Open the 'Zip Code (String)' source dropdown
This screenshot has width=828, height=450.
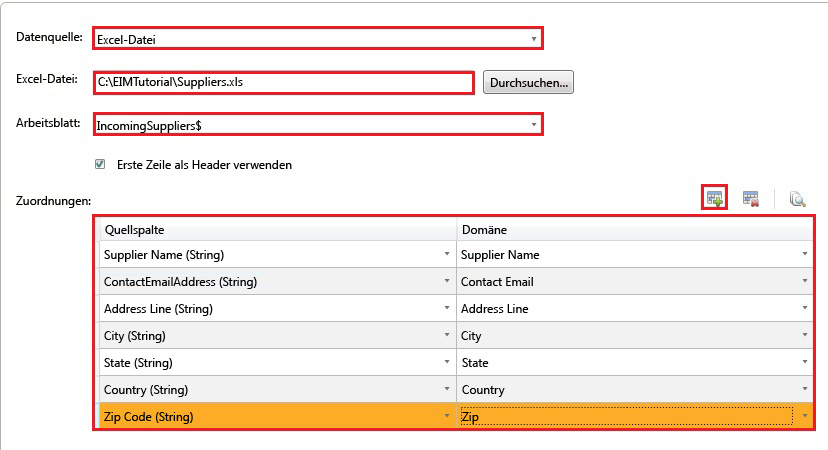coord(447,416)
